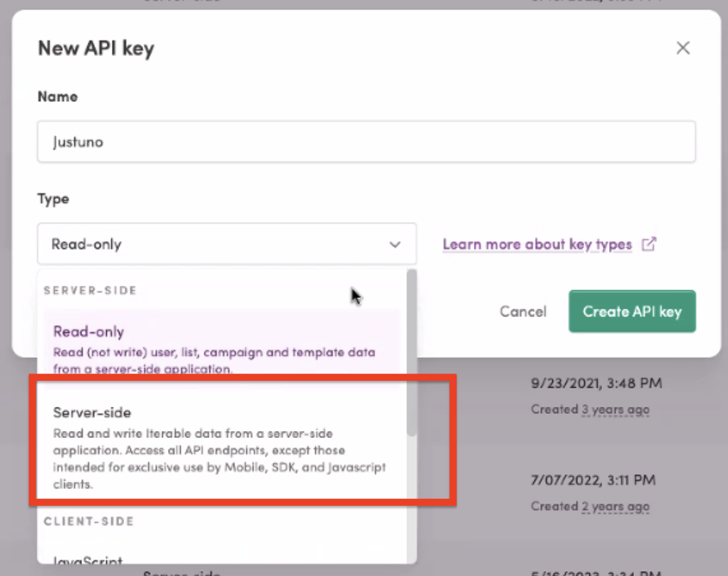Click the chevron arrow in Type dropdown
The image size is (728, 576).
(x=395, y=245)
